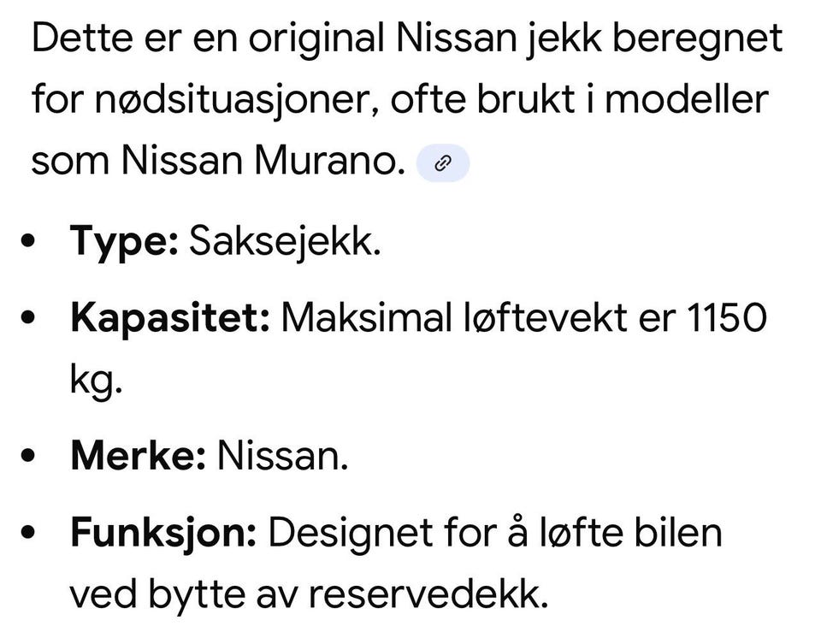Click the bold "Funksjon:" label

(x=163, y=533)
